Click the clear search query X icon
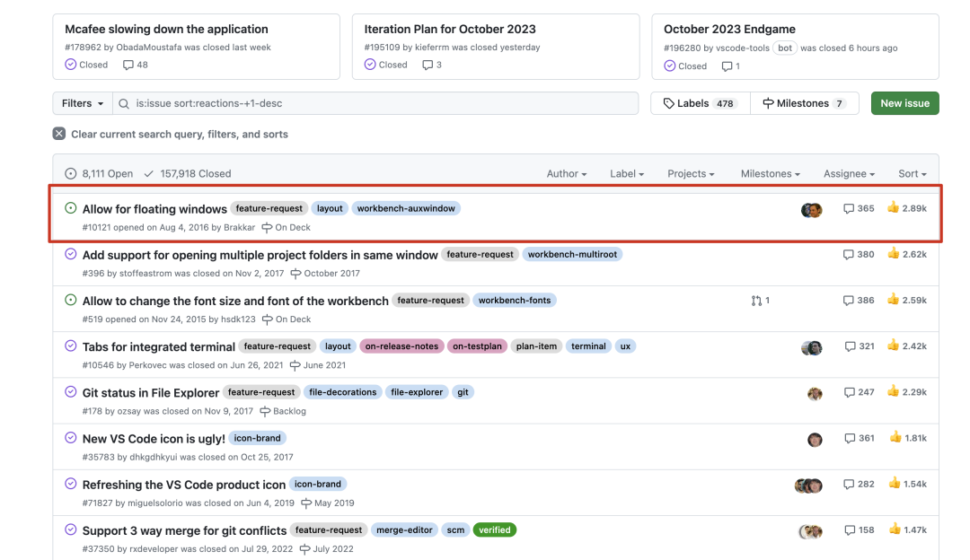This screenshot has width=970, height=560. (59, 134)
